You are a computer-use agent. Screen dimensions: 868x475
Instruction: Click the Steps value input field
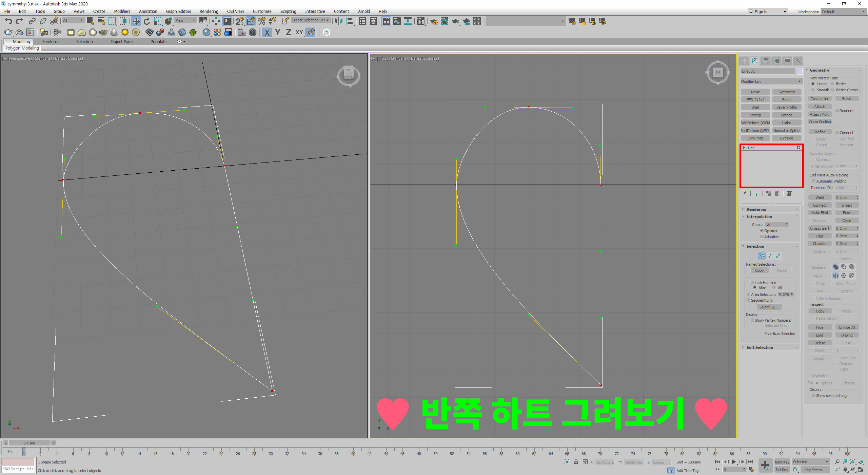(x=774, y=224)
